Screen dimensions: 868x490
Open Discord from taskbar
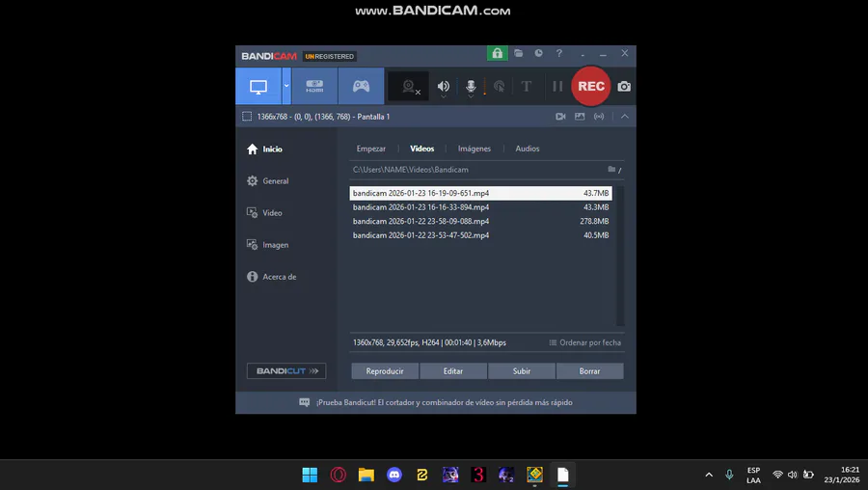(394, 475)
